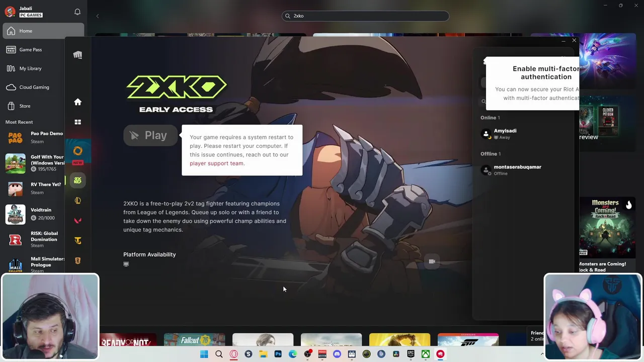Select the 2XKO game icon in sidebar
The width and height of the screenshot is (644, 362).
coord(77,180)
